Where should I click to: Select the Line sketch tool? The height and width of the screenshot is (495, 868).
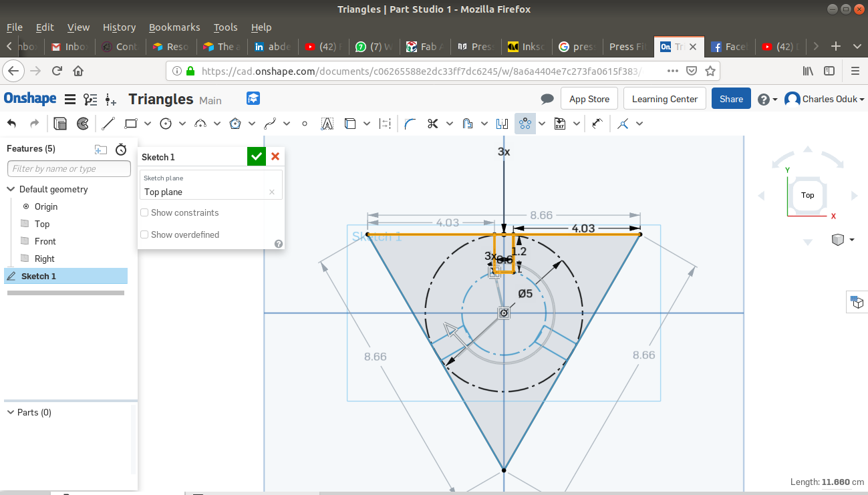pyautogui.click(x=108, y=124)
